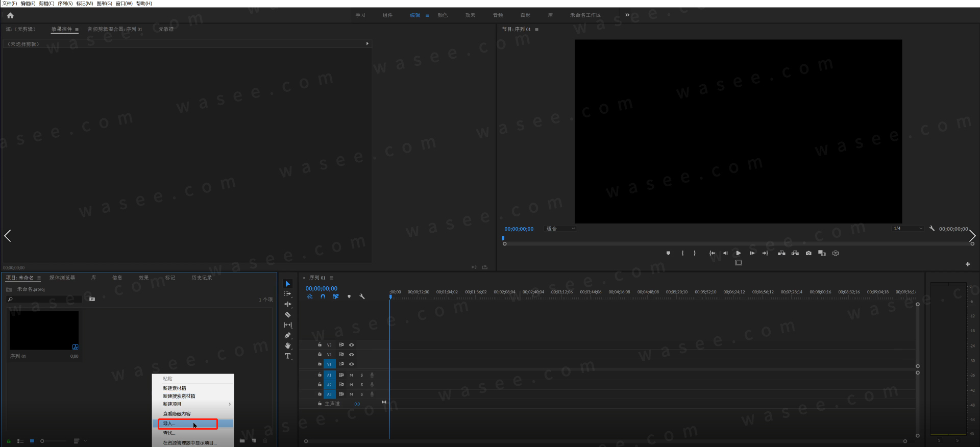Image resolution: width=980 pixels, height=447 pixels.
Task: Open playback resolution dropdown showing 1/4
Action: [908, 229]
